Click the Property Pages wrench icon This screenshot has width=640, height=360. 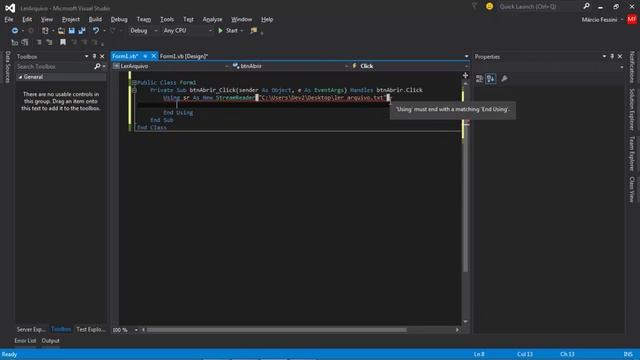point(504,79)
